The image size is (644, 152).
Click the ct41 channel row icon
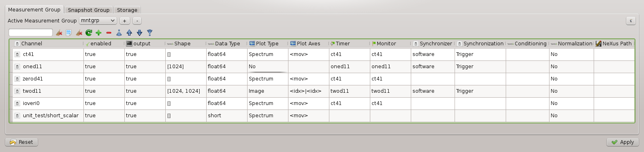pos(17,54)
